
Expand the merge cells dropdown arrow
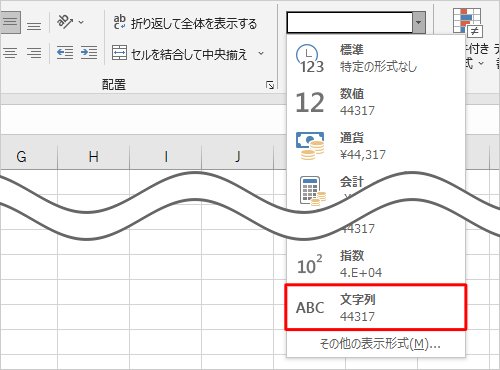coord(261,53)
